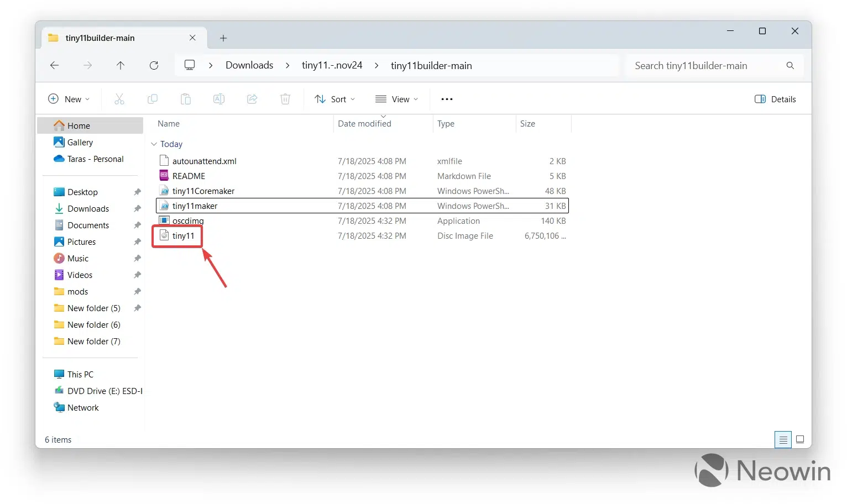This screenshot has height=504, width=847.
Task: Expand chevron after tiny11.-.nov24 in address bar
Action: (377, 65)
